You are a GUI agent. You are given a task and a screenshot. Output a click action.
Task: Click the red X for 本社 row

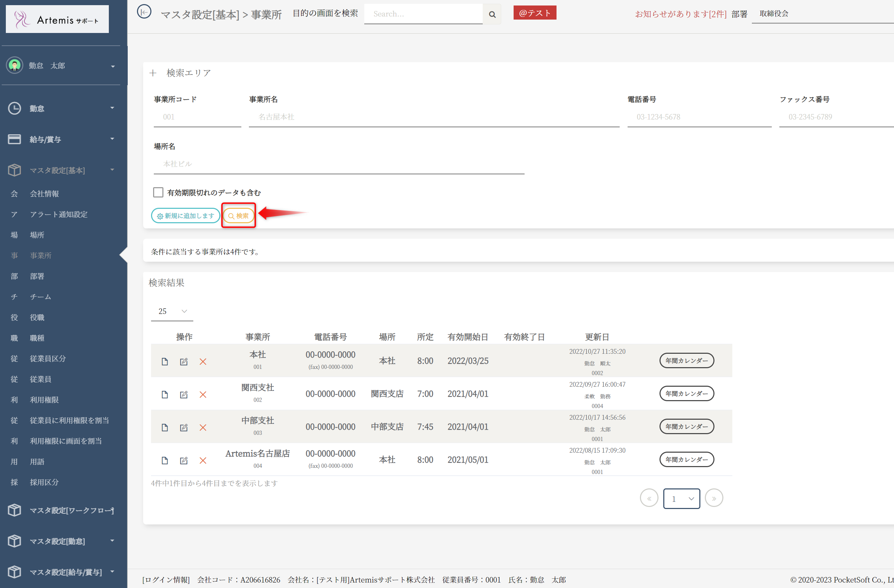pyautogui.click(x=203, y=361)
